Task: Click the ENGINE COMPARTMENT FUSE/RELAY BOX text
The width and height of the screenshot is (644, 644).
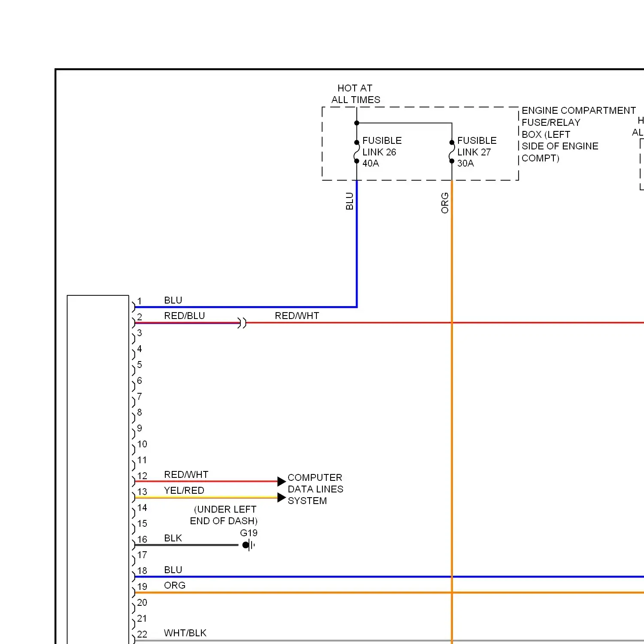Action: click(578, 134)
